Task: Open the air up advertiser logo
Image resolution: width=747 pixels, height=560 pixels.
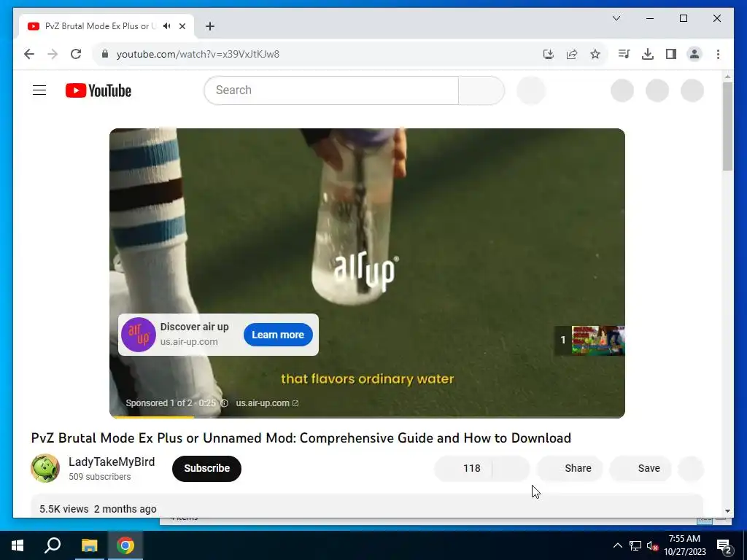Action: point(138,335)
